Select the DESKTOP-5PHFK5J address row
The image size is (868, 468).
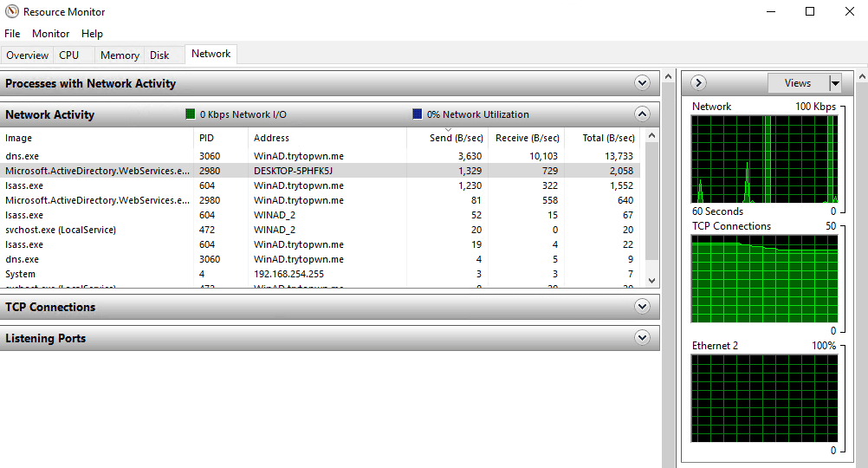point(320,171)
